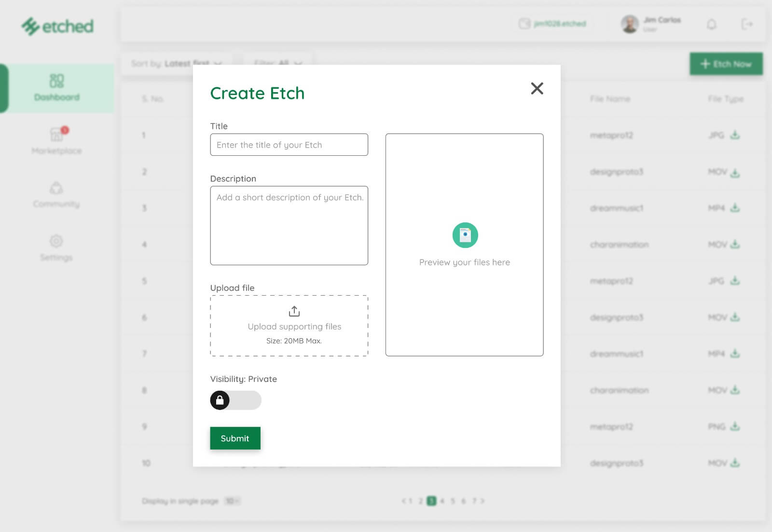
Task: Click the file preview document icon
Action: point(465,235)
